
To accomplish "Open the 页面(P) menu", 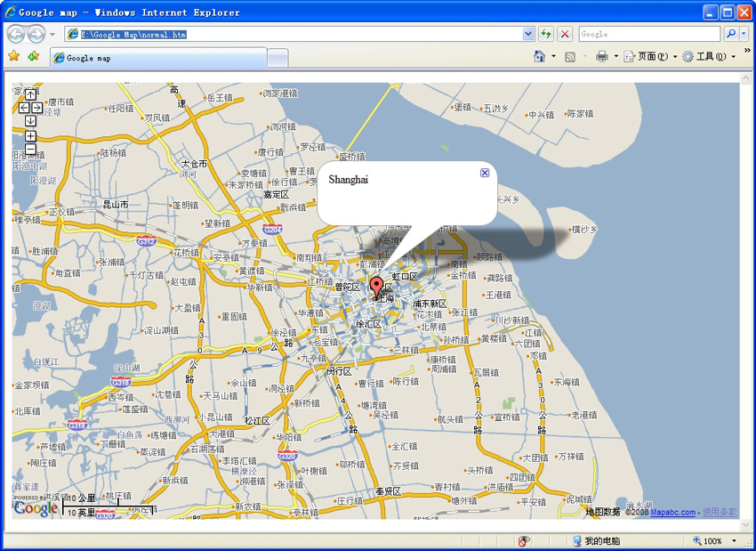I will pyautogui.click(x=650, y=56).
